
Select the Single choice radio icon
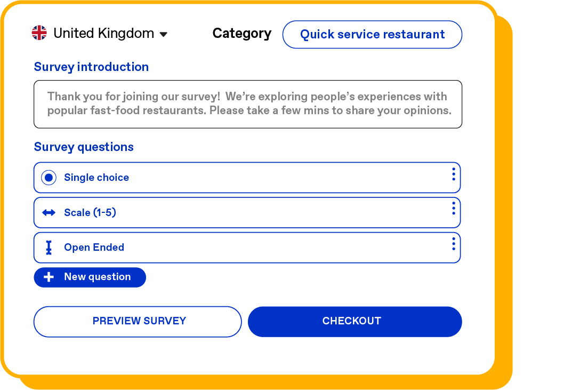click(49, 178)
